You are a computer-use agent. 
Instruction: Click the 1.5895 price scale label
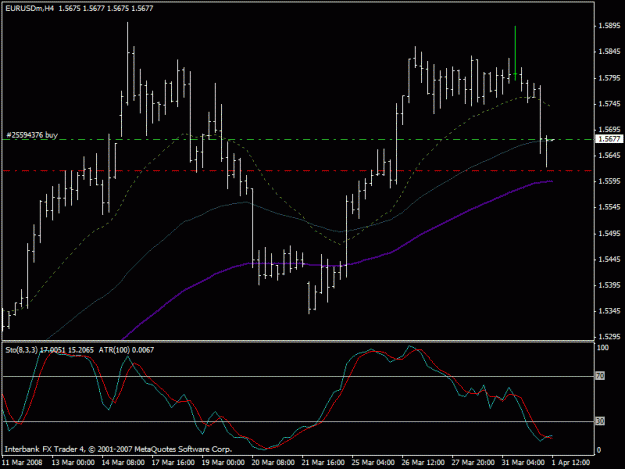[609, 26]
